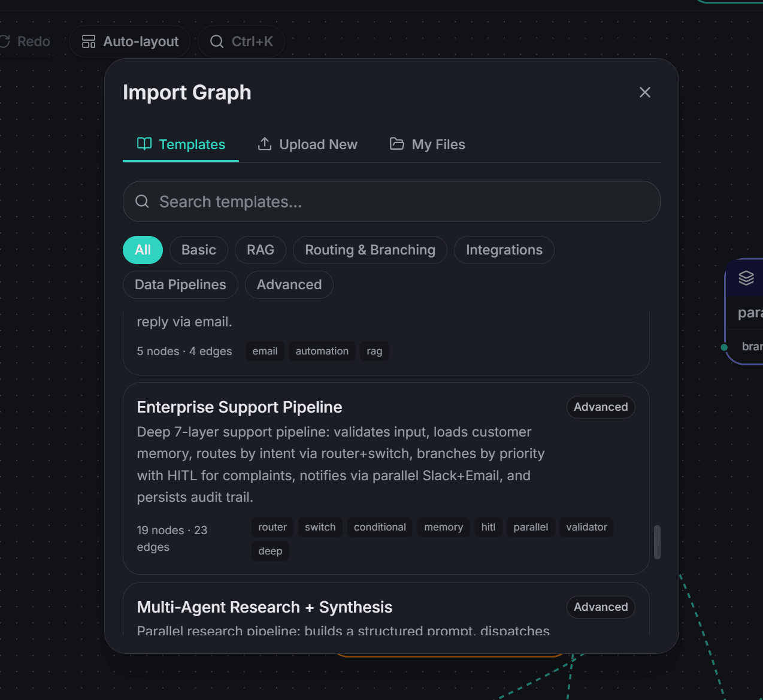The image size is (763, 700).
Task: Click the Redo icon in the top toolbar
Action: (5, 41)
